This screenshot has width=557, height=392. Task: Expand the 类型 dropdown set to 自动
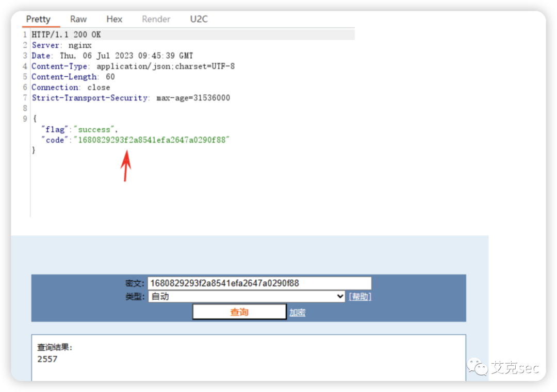tap(247, 296)
